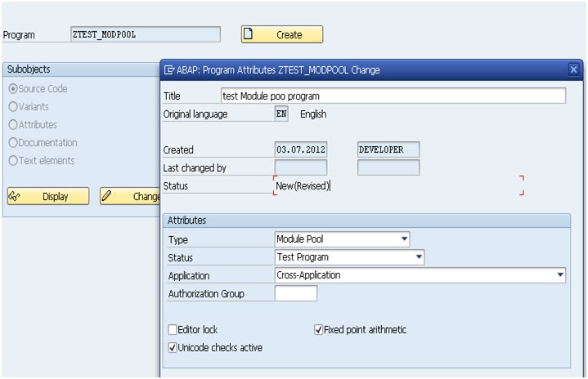The height and width of the screenshot is (379, 588).
Task: Click the English language text
Action: (x=313, y=114)
